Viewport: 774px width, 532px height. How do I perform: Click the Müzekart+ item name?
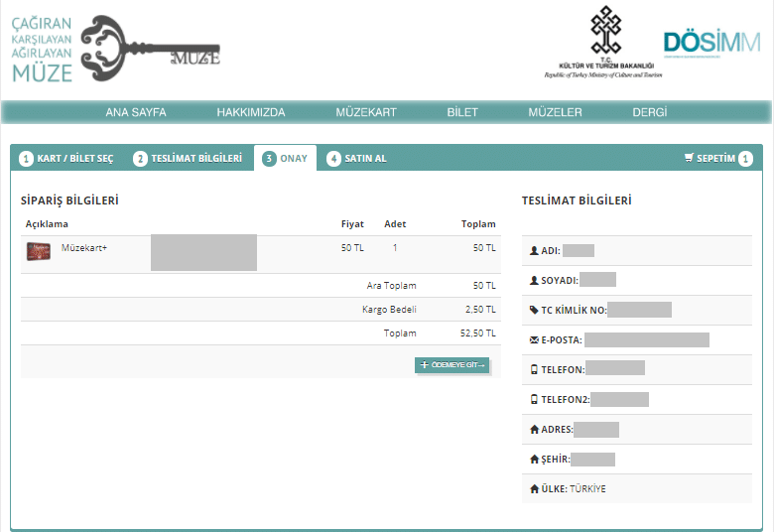84,247
